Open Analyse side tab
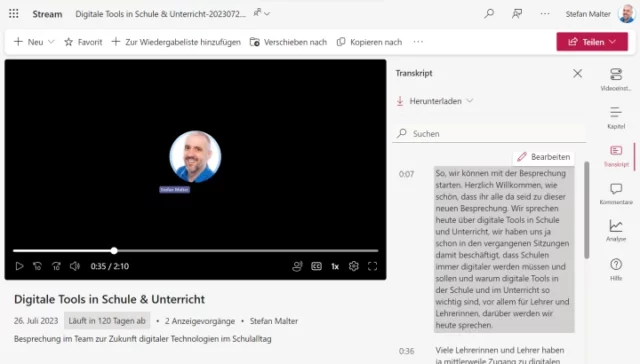This screenshot has height=364, width=640. click(x=616, y=231)
